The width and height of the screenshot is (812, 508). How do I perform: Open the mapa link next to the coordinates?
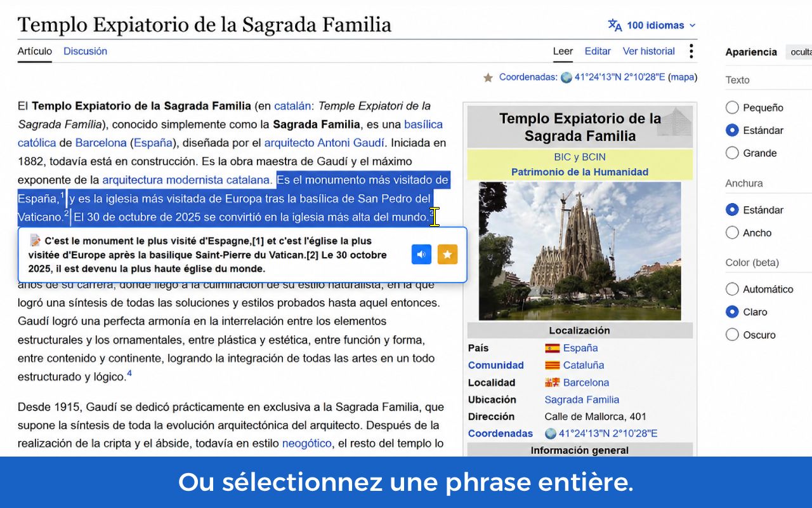[x=683, y=77]
